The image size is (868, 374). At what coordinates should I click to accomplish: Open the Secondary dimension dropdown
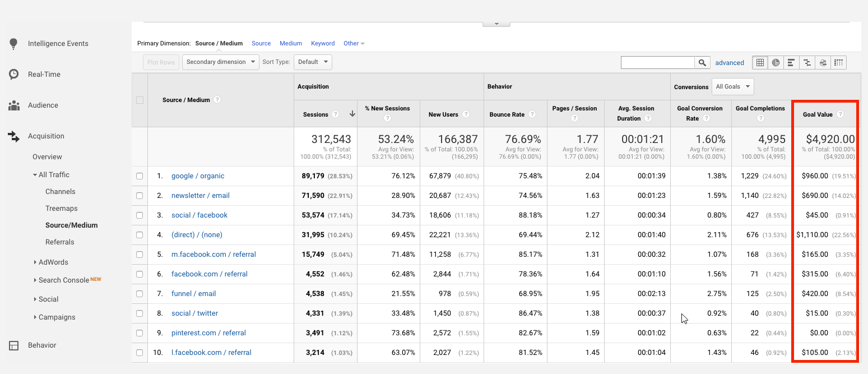point(220,62)
